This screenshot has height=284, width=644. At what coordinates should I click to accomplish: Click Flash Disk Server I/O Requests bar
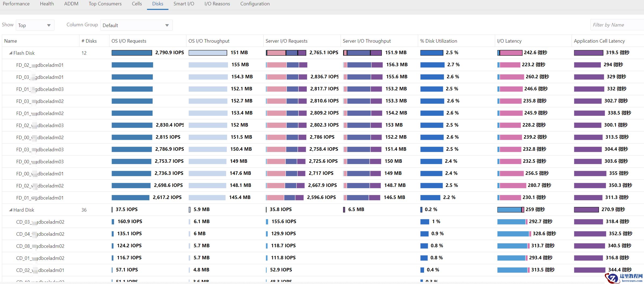(286, 53)
